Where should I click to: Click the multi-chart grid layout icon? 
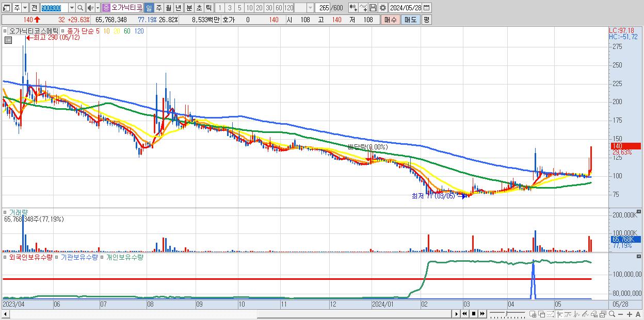pos(533,314)
